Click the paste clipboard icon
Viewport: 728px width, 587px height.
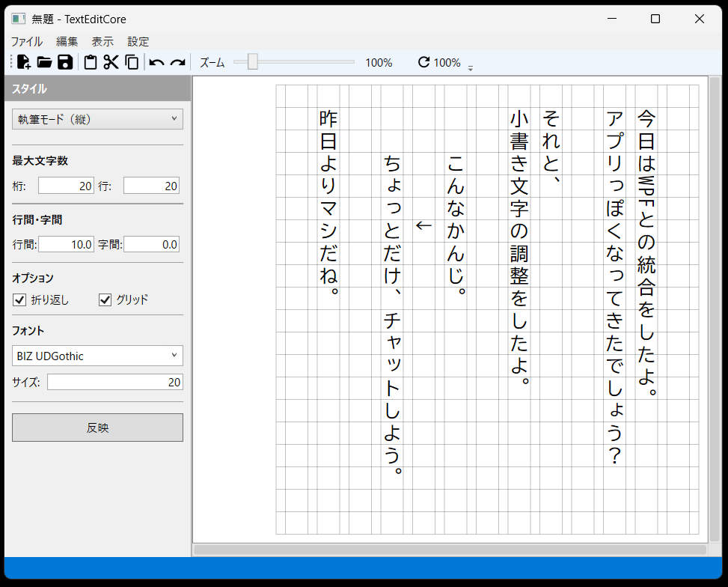(x=91, y=63)
